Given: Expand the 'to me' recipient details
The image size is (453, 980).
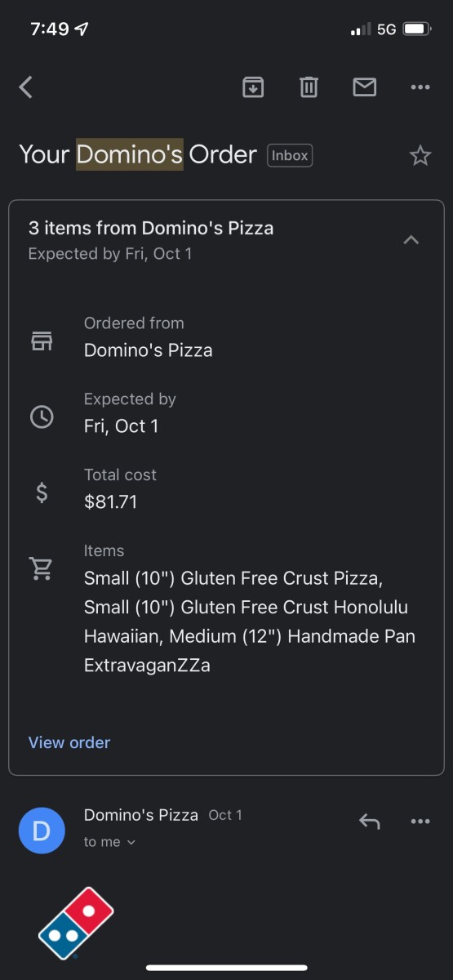Looking at the screenshot, I should (x=109, y=842).
